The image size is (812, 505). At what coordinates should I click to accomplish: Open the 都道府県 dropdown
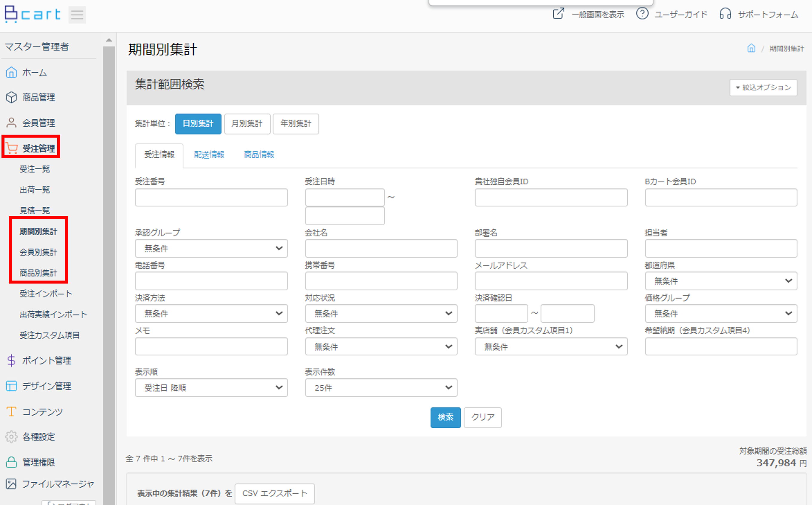721,281
